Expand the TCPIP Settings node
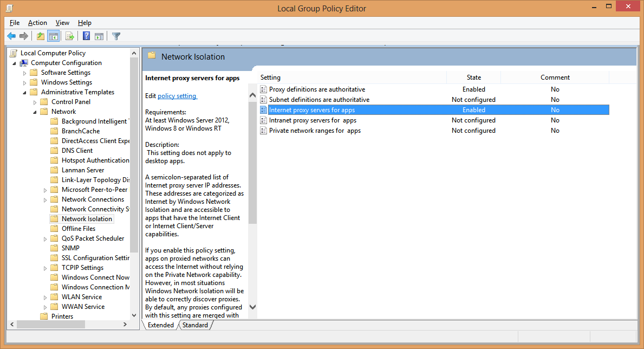 tap(45, 268)
